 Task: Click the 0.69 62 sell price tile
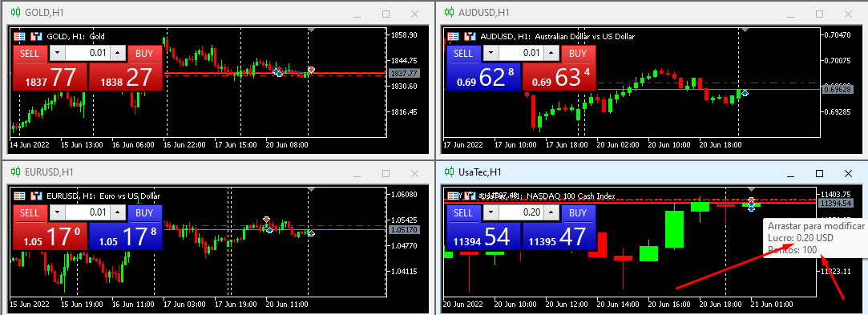pos(484,76)
